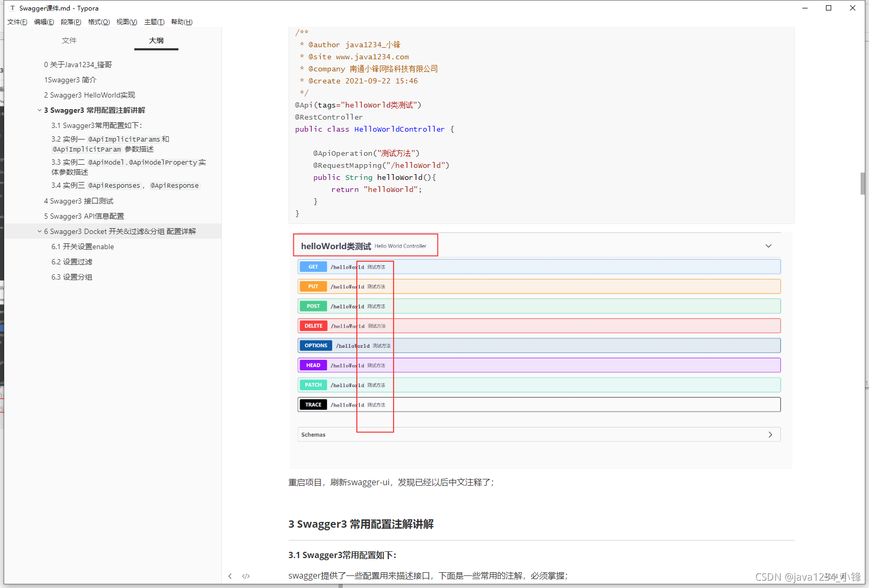
Task: Select outline heading 3 Swagger3 常用配置注解讲解
Action: point(94,110)
